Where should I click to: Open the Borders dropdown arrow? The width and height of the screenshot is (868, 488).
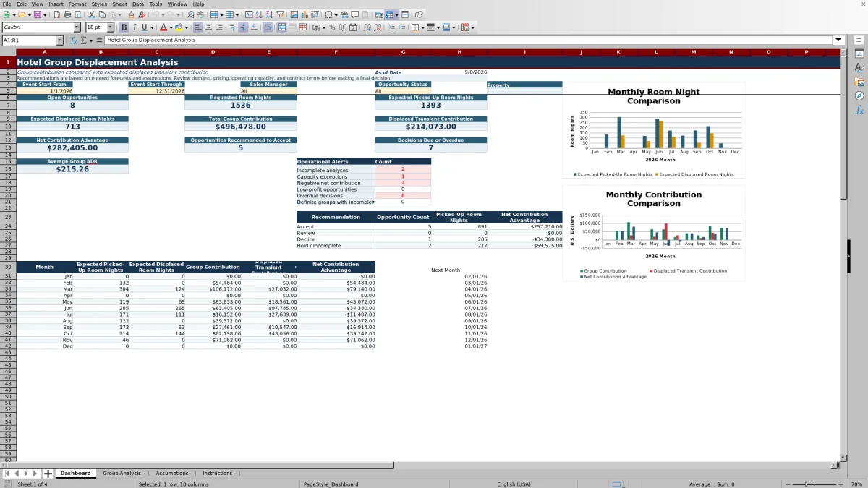click(422, 27)
